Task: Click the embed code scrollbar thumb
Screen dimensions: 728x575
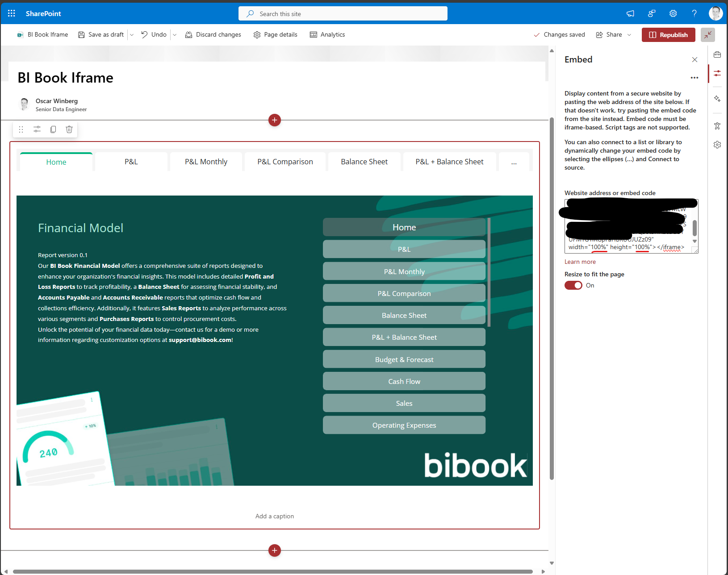Action: tap(695, 228)
